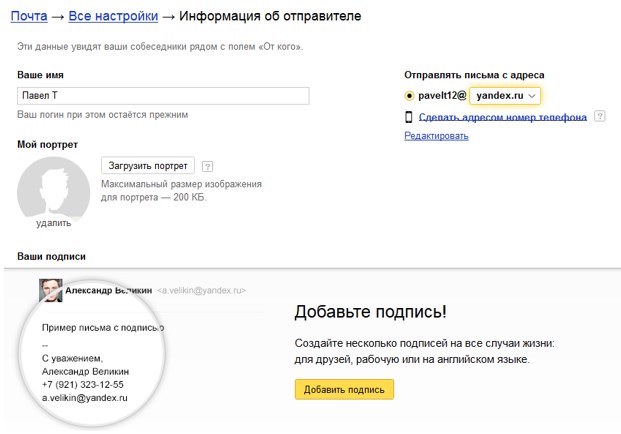Image resolution: width=621 pixels, height=434 pixels.
Task: Open help icon next to Загрузить портрет
Action: click(x=208, y=166)
